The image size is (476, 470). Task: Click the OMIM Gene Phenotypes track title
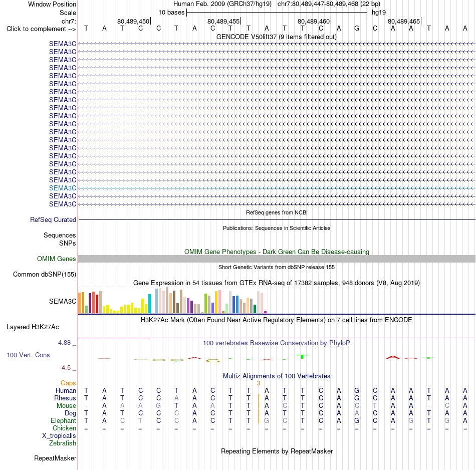277,252
